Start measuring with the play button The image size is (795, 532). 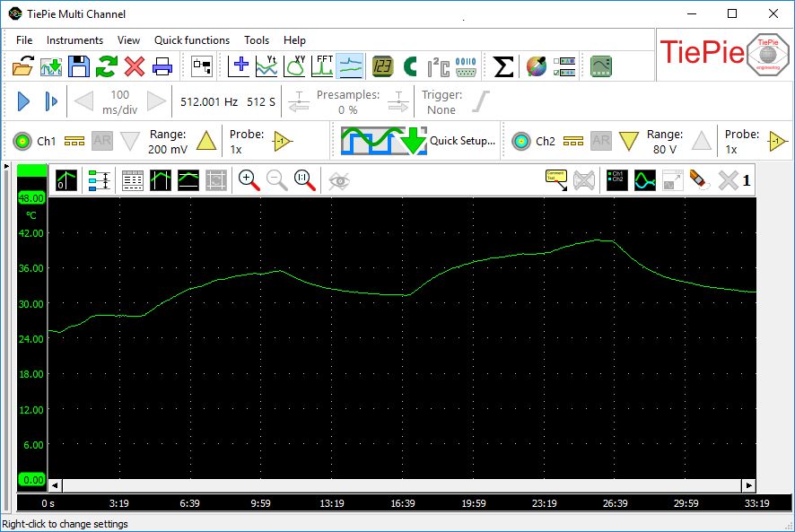tap(24, 101)
